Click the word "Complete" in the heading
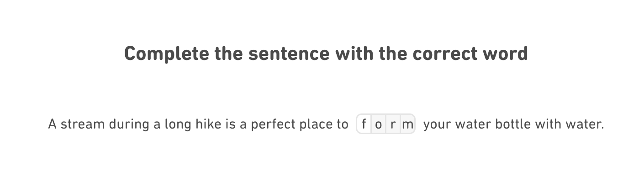644x183 pixels. click(166, 54)
